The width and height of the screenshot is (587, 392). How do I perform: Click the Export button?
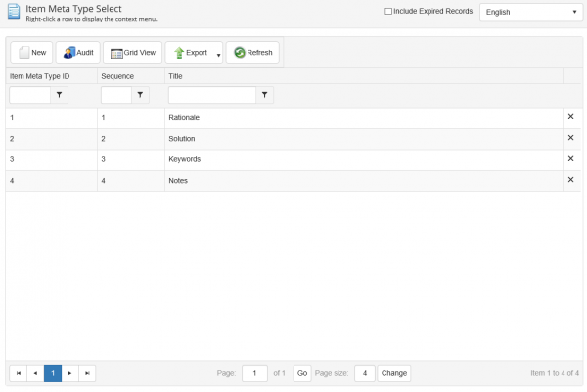click(191, 53)
